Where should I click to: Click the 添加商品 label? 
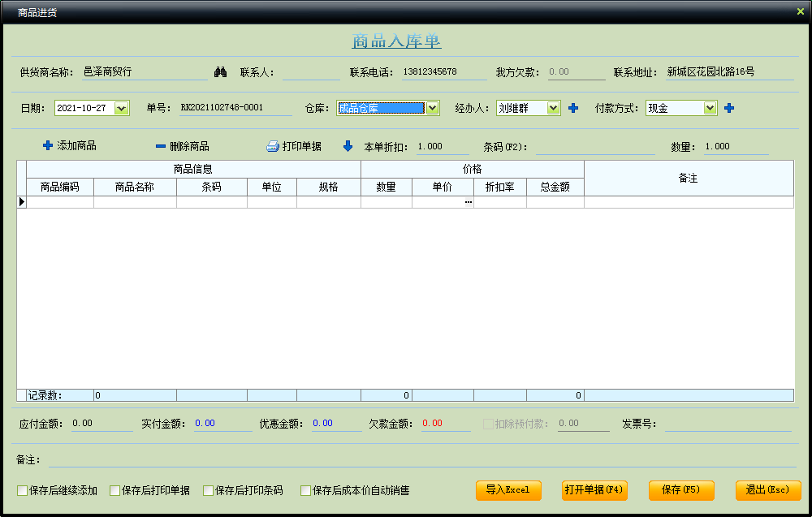pyautogui.click(x=76, y=145)
